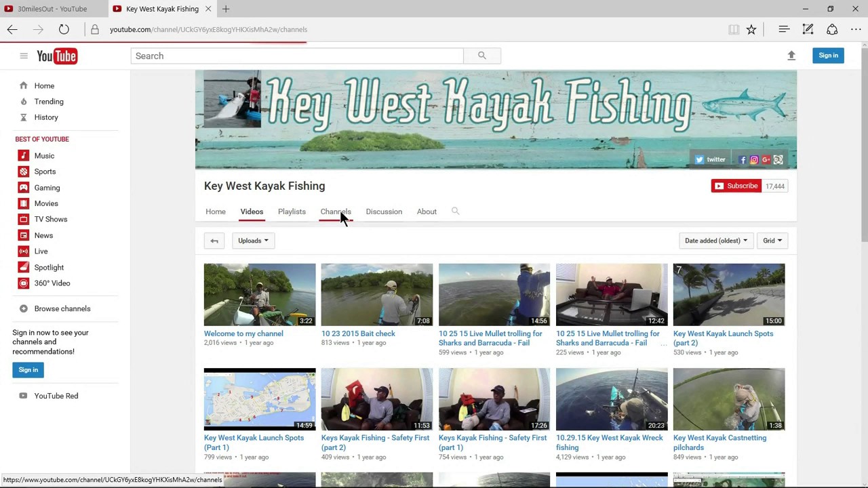Click the back arrow button beside Uploads
The image size is (868, 488).
point(214,241)
